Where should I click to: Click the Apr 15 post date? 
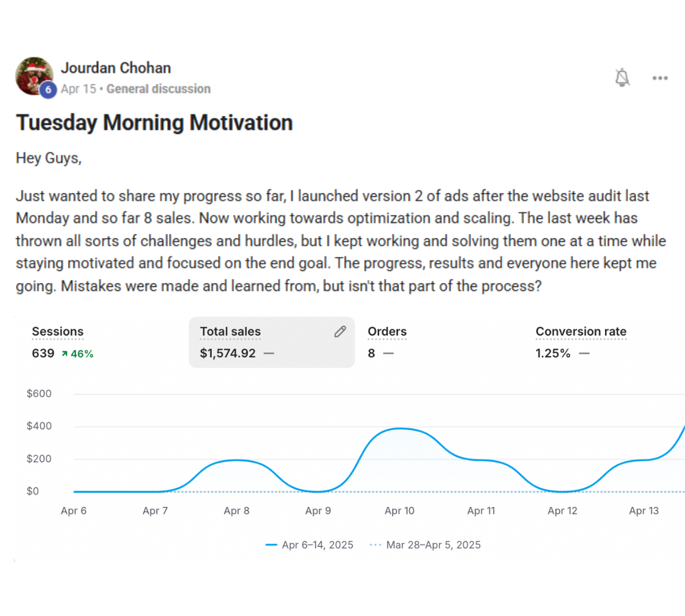79,89
